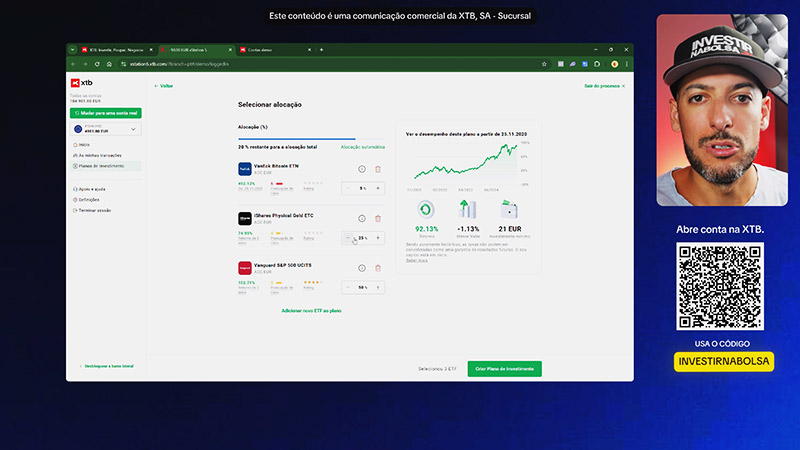
Task: Click the VanEck Bitcoin ETN logo
Action: [x=245, y=169]
